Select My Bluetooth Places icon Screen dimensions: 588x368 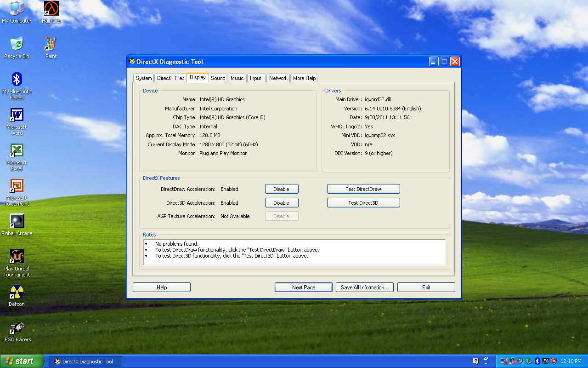(17, 86)
